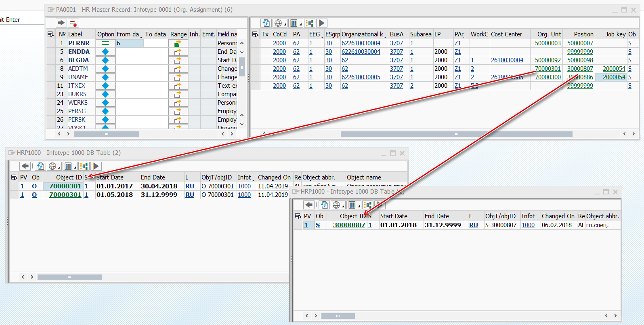
Task: Click the To data input field for PERNR
Action: click(x=156, y=43)
